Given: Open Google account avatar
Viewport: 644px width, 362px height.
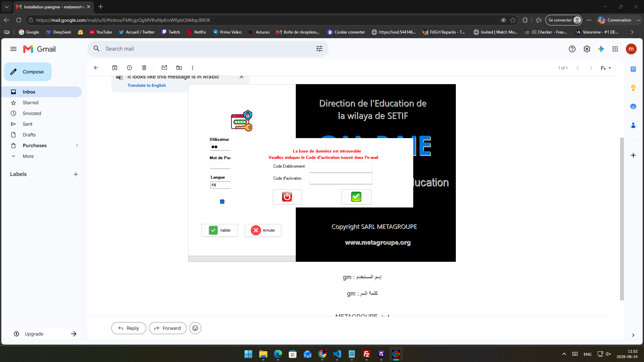Looking at the screenshot, I should click(631, 49).
